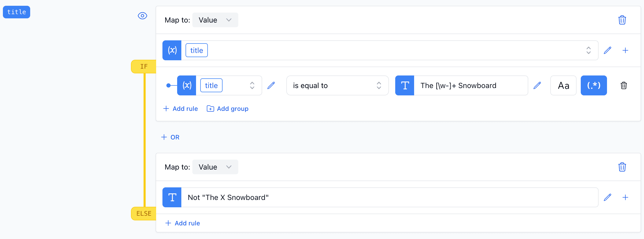Click the pencil icon beside the ELSE value

click(x=608, y=197)
